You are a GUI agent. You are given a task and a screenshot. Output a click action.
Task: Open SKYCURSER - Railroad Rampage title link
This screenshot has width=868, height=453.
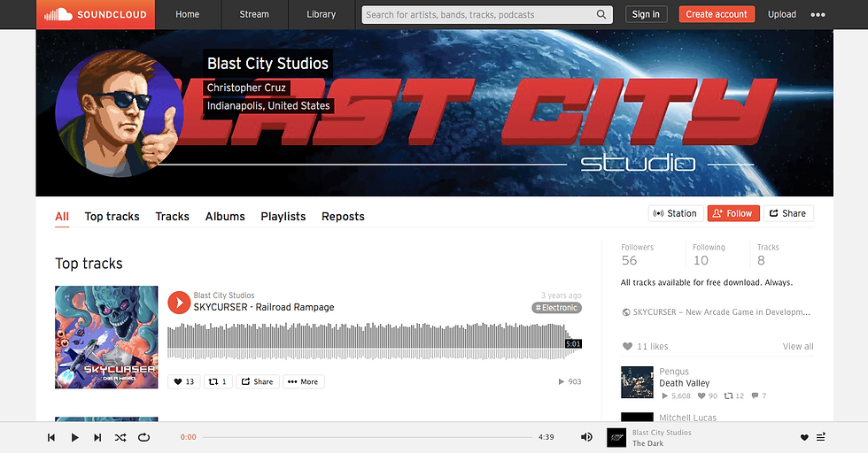(x=264, y=308)
